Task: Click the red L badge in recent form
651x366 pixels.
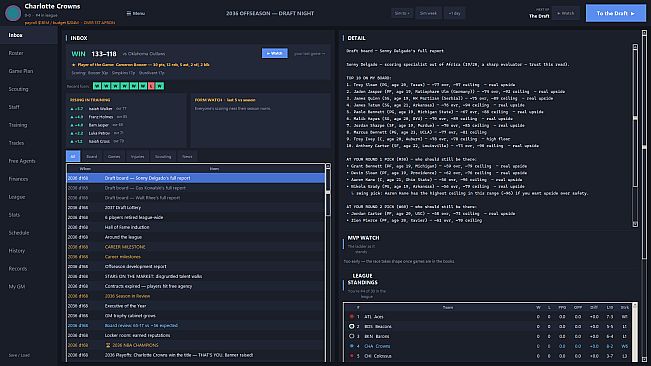Action: tap(152, 86)
